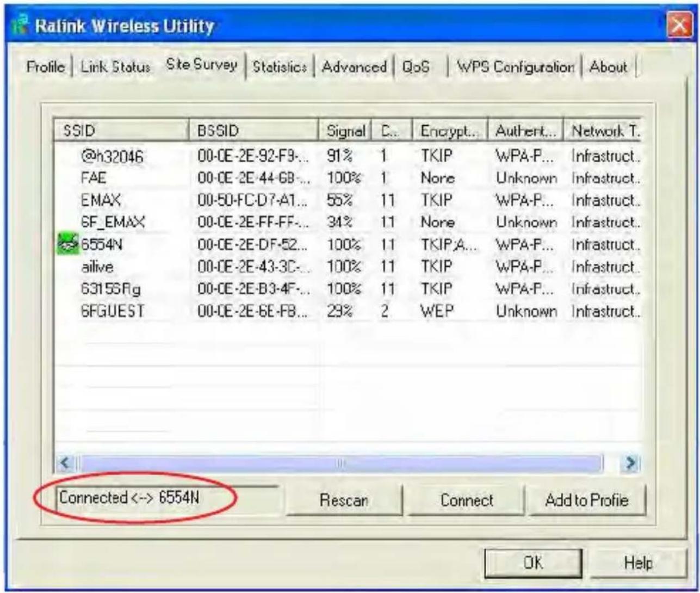Click the 55% signal value for EMAX
The width and height of the screenshot is (700, 593).
click(x=340, y=201)
